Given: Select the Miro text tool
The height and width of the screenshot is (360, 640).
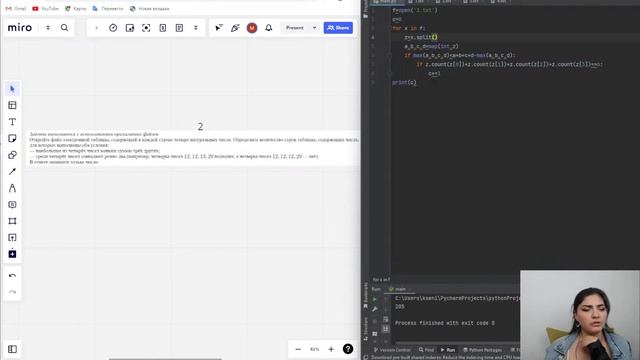Looking at the screenshot, I should pyautogui.click(x=12, y=122).
